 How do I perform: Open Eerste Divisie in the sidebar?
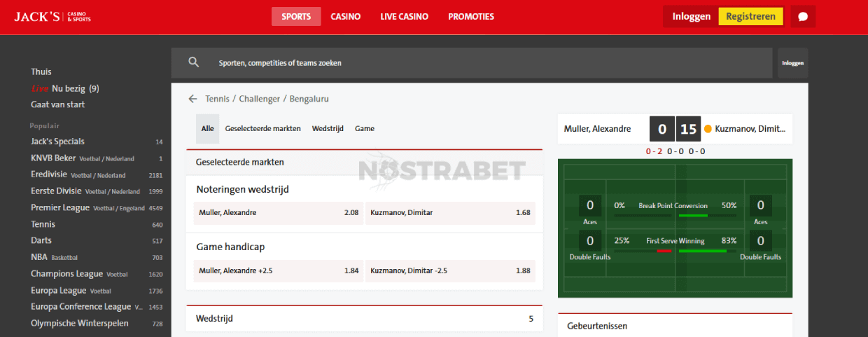(97, 191)
